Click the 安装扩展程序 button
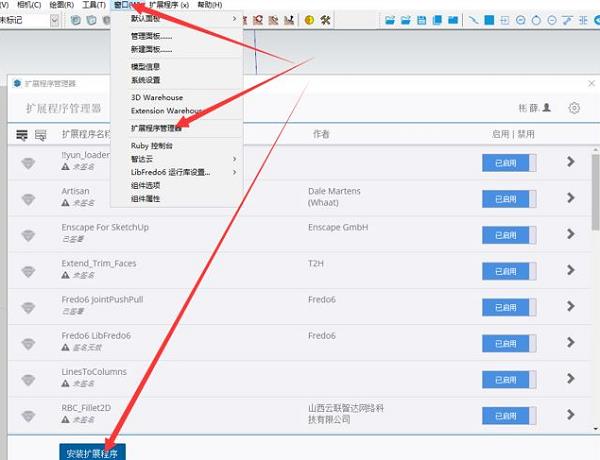The height and width of the screenshot is (460, 600). click(x=92, y=453)
